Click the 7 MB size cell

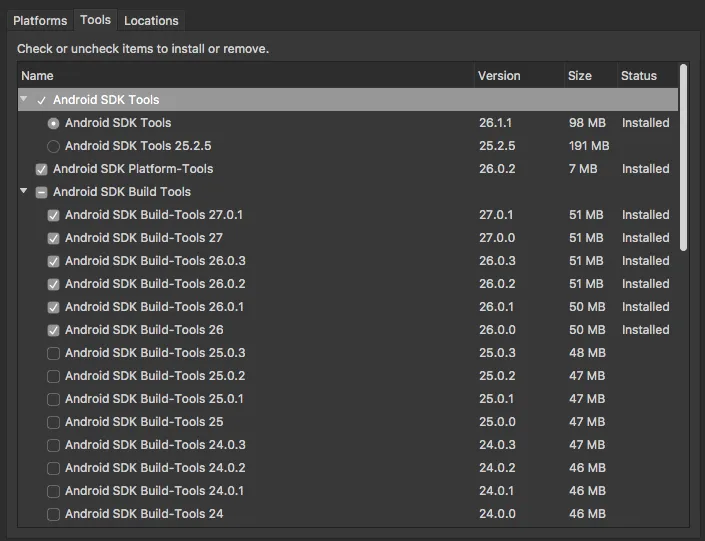(x=583, y=169)
